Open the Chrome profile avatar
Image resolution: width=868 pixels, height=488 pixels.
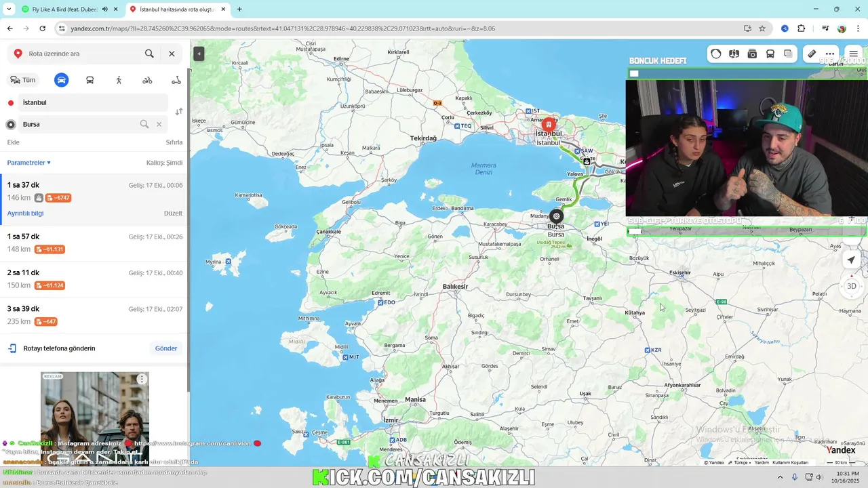[x=842, y=28]
